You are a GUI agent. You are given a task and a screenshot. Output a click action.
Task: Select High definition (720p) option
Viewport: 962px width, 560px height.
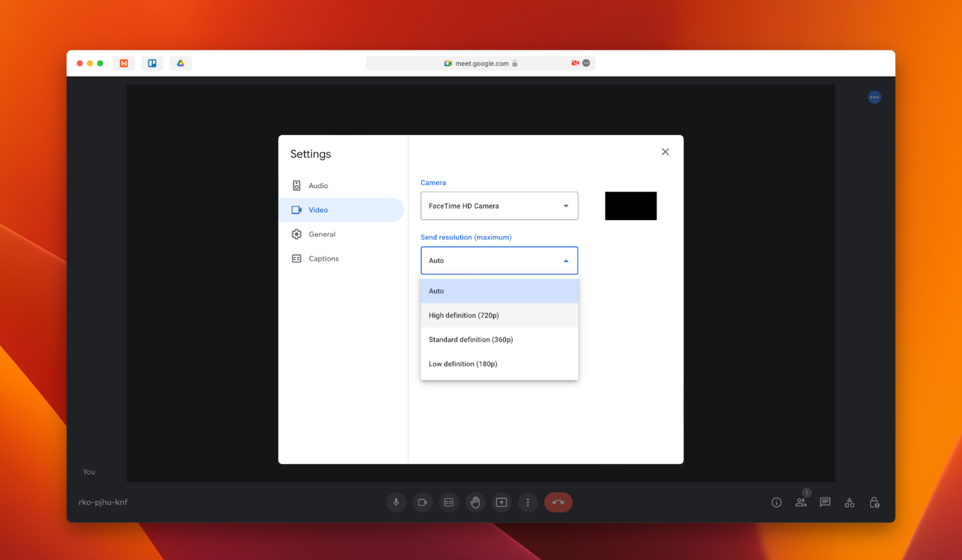point(464,315)
